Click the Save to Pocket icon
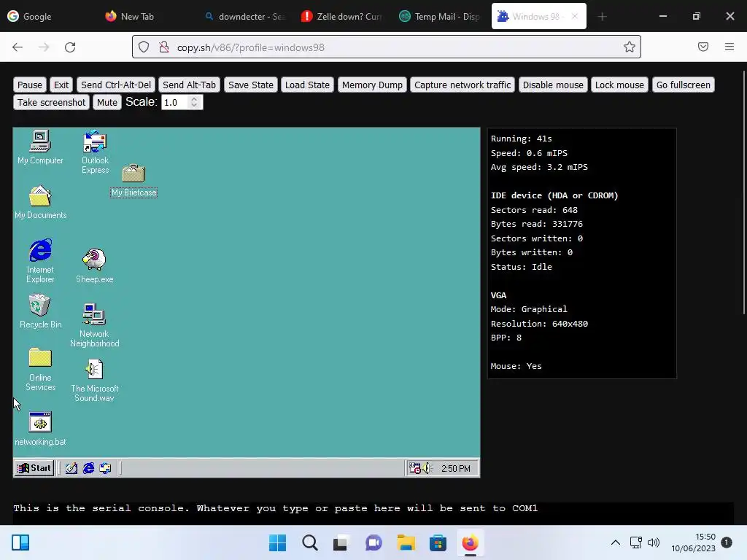 click(703, 47)
